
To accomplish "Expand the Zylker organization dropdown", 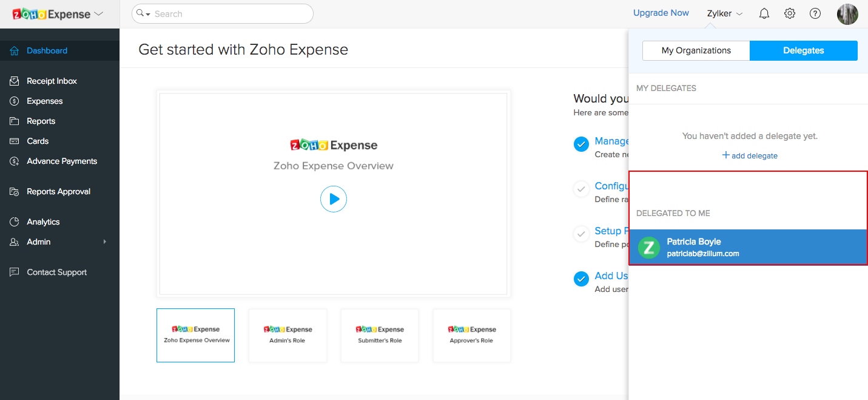I will pos(725,13).
